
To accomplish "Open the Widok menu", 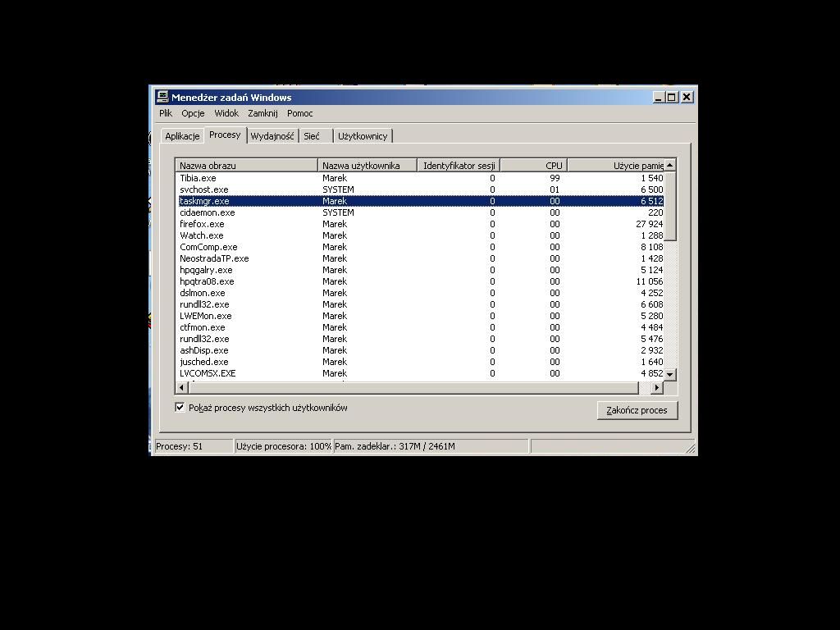I will pyautogui.click(x=226, y=113).
